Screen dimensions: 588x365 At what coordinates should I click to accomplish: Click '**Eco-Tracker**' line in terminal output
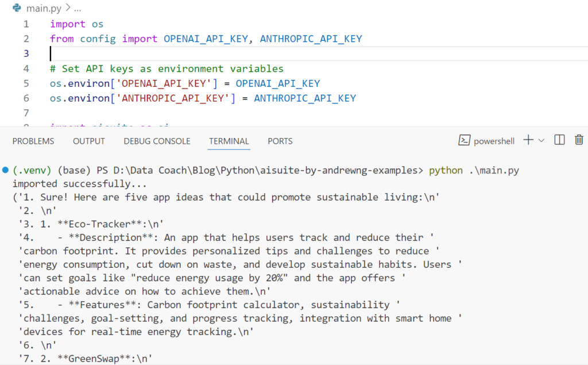pyautogui.click(x=91, y=224)
